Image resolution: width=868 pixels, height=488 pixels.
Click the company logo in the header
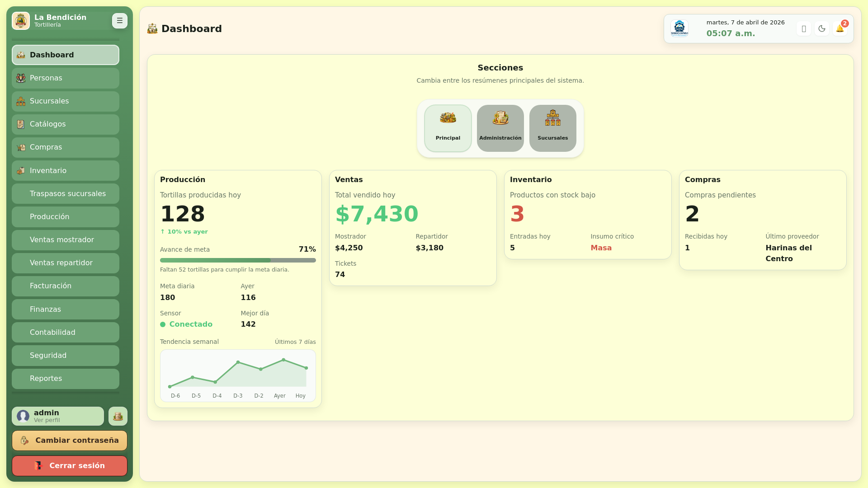[679, 29]
